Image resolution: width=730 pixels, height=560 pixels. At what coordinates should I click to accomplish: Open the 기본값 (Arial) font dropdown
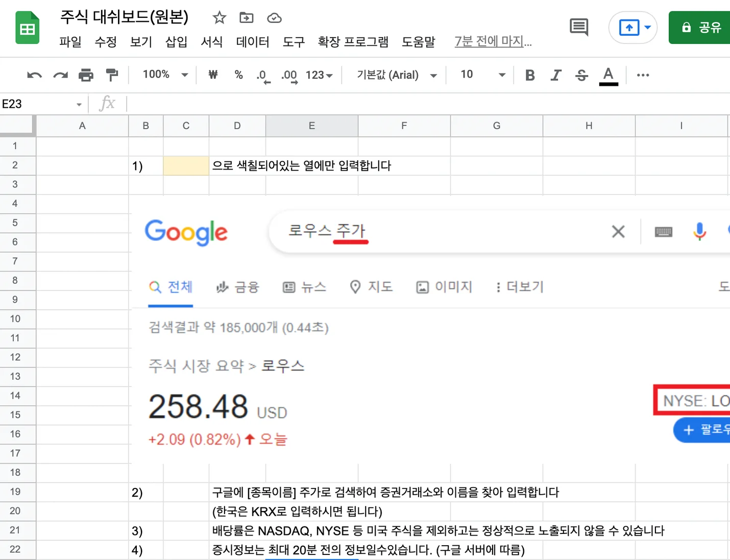click(397, 75)
